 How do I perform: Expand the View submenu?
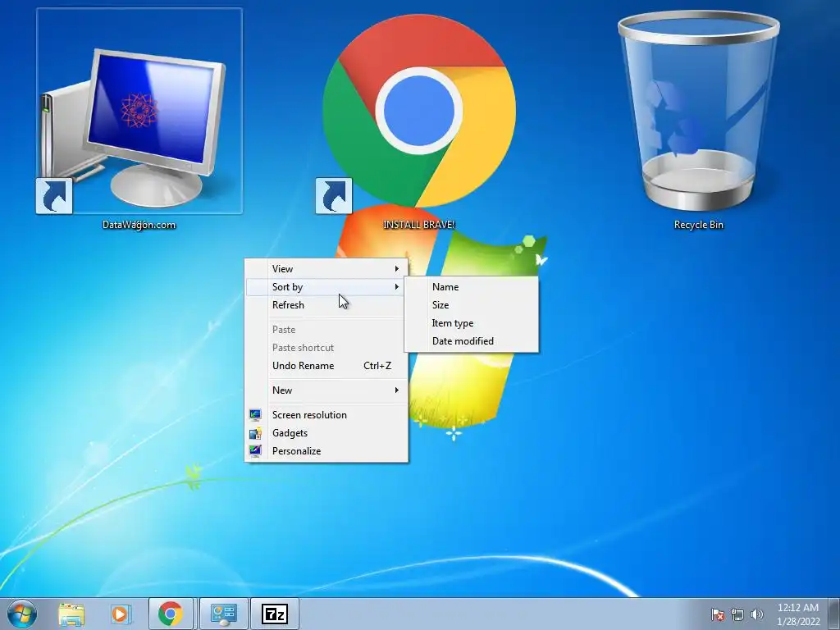[x=326, y=269]
